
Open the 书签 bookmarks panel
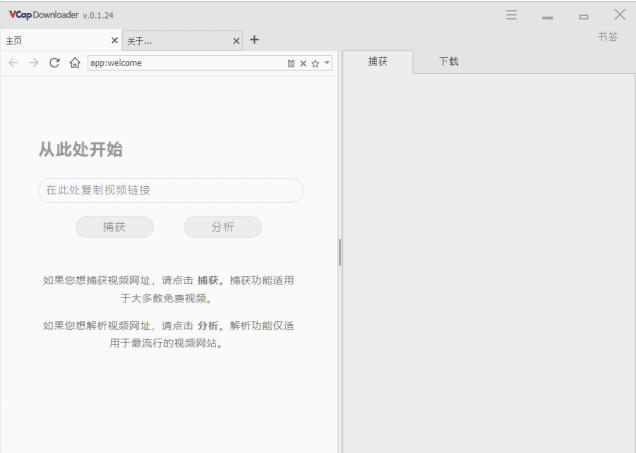click(x=607, y=37)
